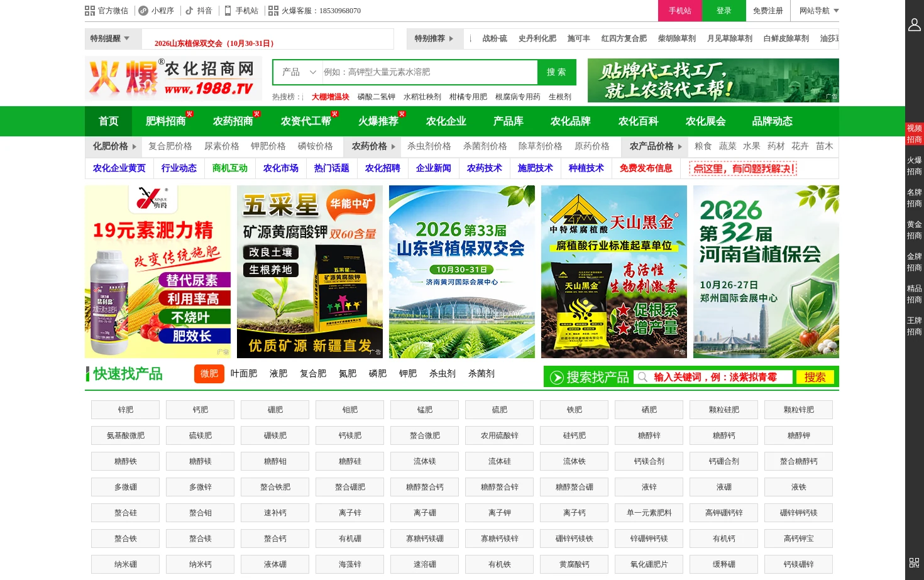Expand the 农产品价格 category arrow
The width and height of the screenshot is (924, 580).
coord(680,146)
